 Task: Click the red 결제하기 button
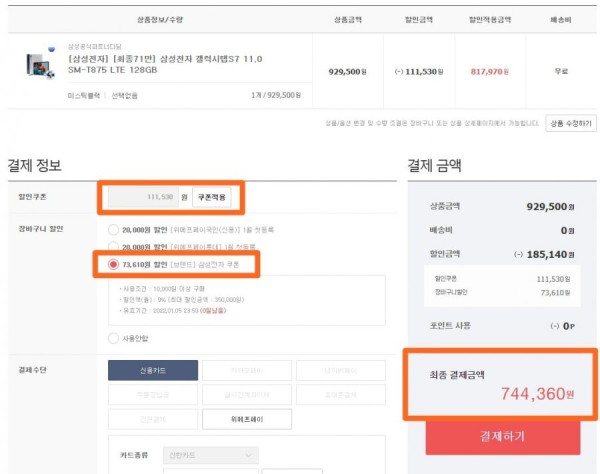coord(503,437)
